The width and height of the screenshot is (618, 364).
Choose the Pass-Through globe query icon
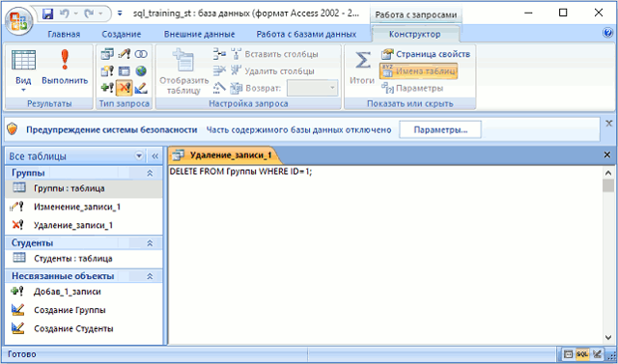[141, 70]
